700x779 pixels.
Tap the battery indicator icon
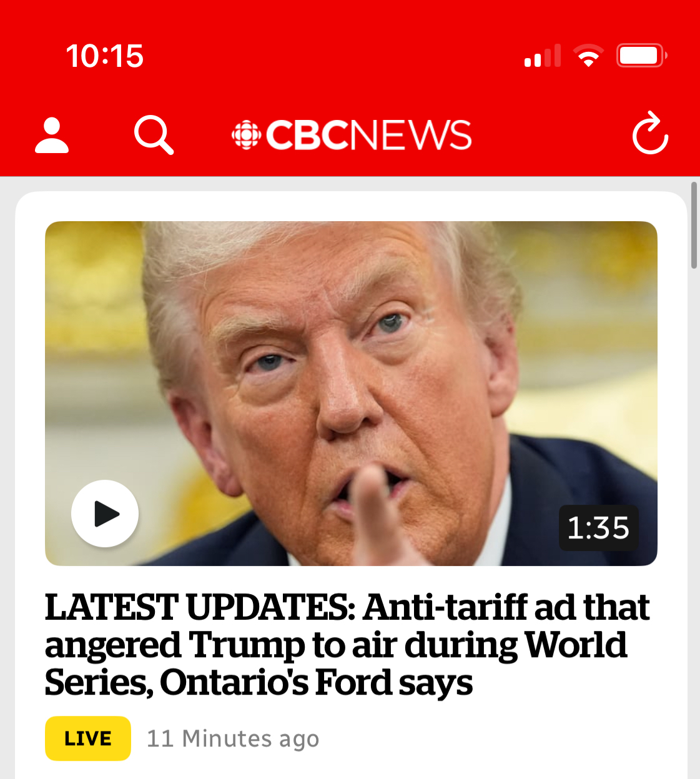(642, 56)
